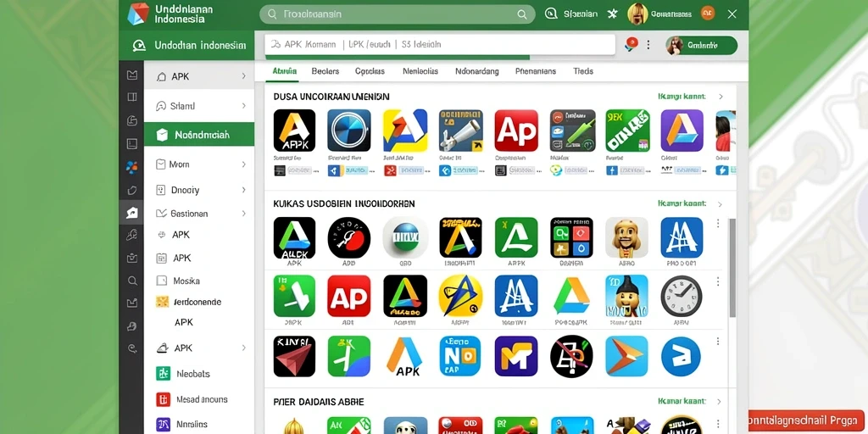
Task: Switch to the Beolers tab
Action: [325, 71]
